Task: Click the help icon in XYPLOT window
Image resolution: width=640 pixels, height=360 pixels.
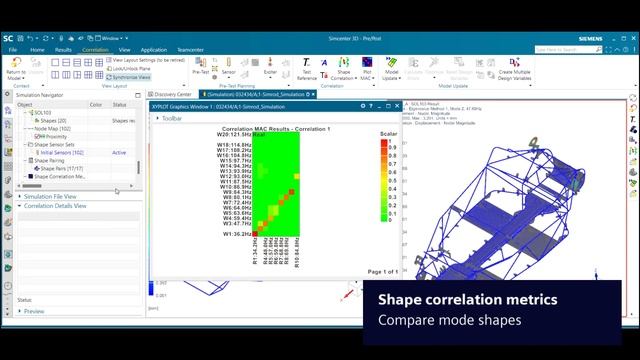Action: (371, 106)
